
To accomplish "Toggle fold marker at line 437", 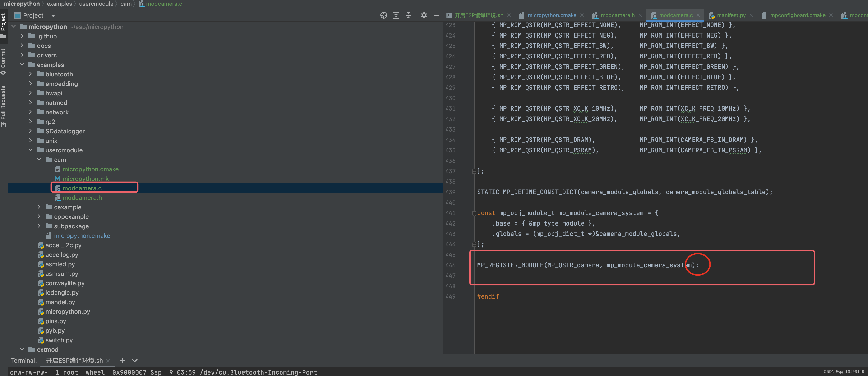I will [474, 171].
